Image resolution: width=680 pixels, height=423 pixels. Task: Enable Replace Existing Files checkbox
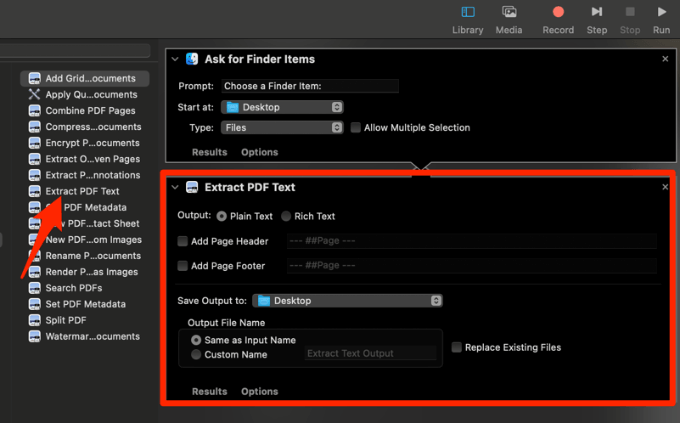pos(457,347)
